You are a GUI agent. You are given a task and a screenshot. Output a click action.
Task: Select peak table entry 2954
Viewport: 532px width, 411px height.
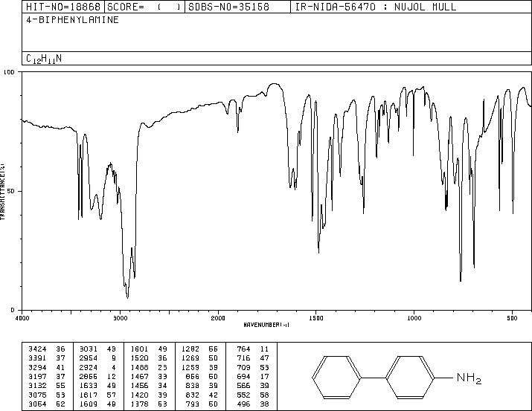(97, 358)
